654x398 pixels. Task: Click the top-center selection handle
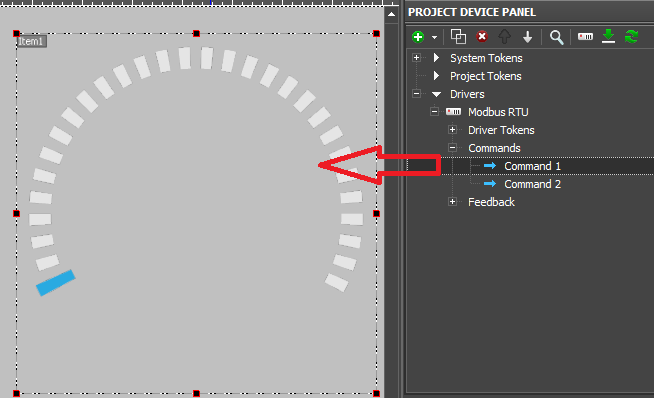196,33
